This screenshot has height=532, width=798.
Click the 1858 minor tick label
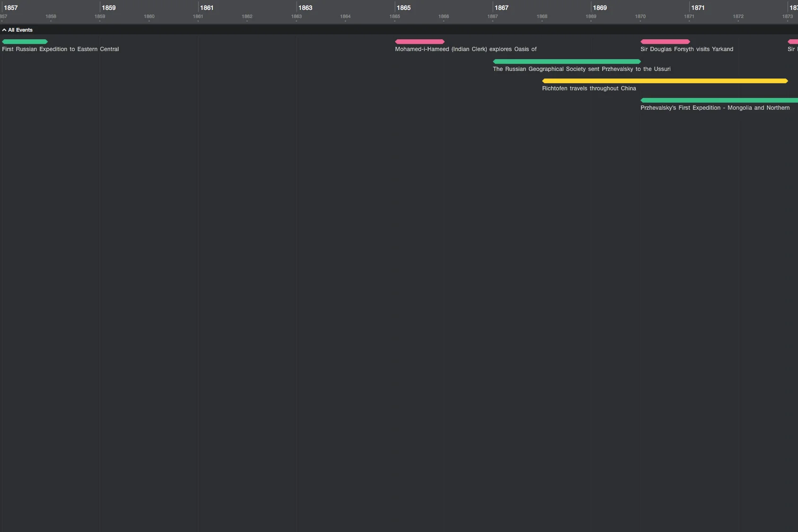(x=51, y=17)
